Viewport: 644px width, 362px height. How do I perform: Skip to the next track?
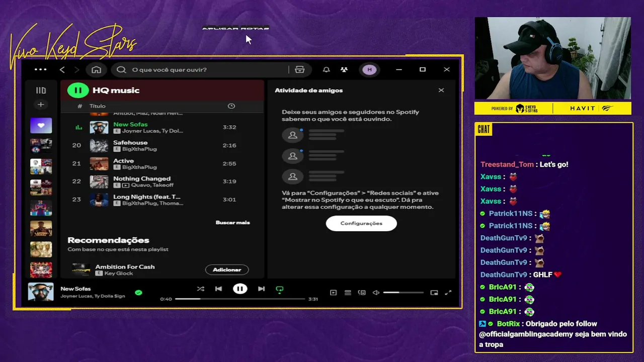[x=261, y=289]
